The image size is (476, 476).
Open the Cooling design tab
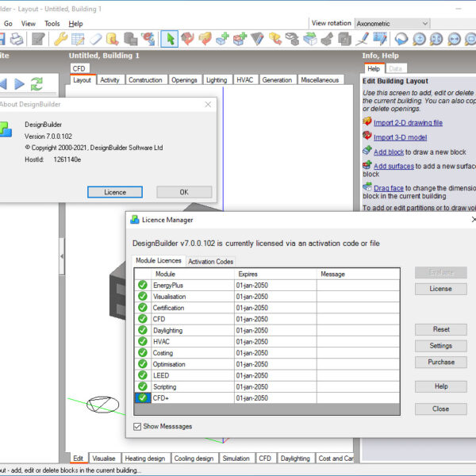[194, 459]
